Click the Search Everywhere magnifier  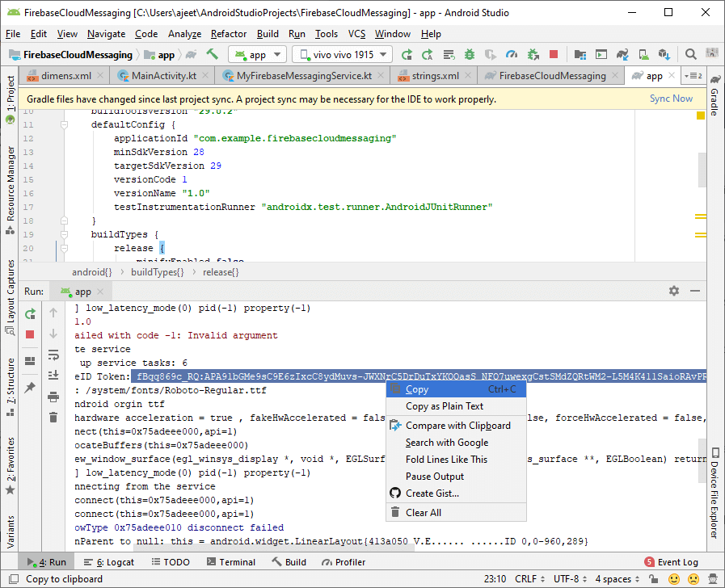pos(691,54)
